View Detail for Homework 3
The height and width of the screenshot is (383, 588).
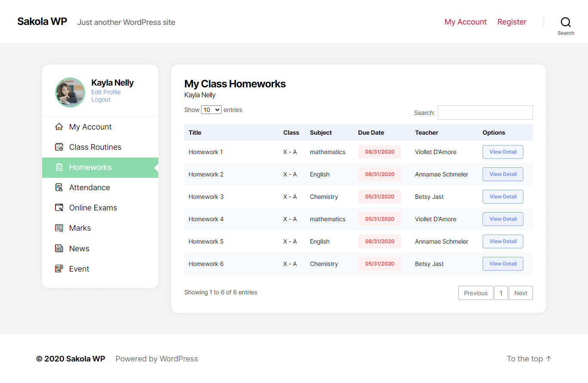point(503,197)
